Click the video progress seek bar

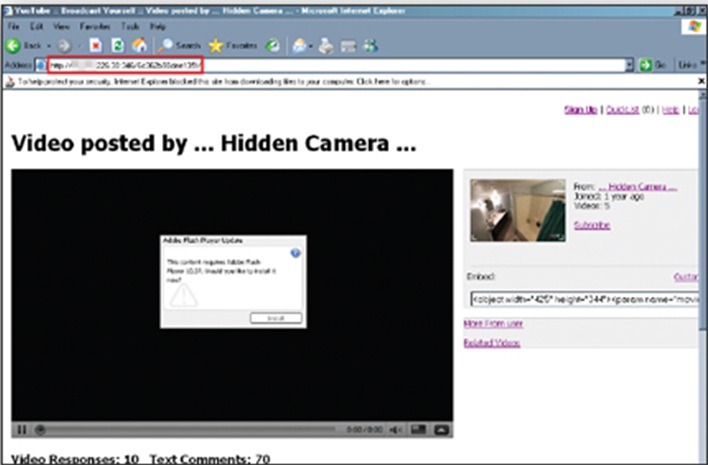point(190,430)
